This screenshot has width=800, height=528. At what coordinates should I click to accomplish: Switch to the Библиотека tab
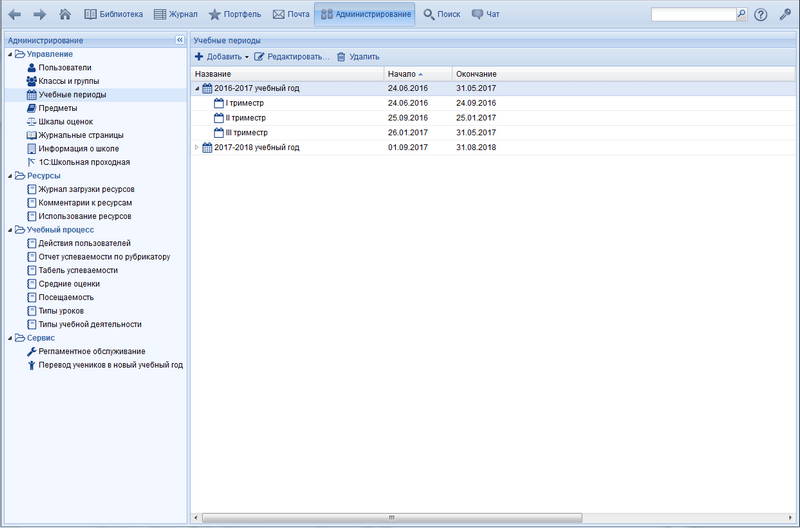114,15
